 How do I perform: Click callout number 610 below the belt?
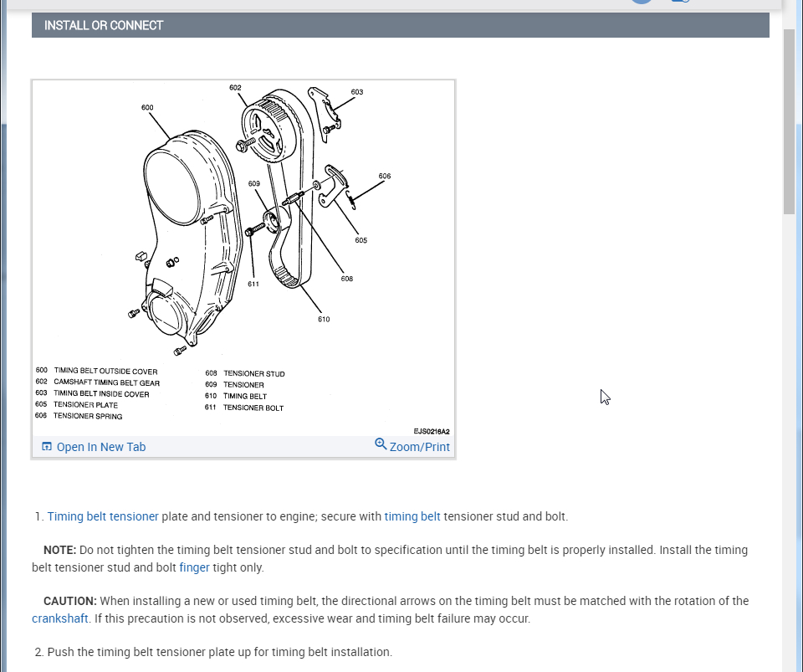click(x=324, y=319)
